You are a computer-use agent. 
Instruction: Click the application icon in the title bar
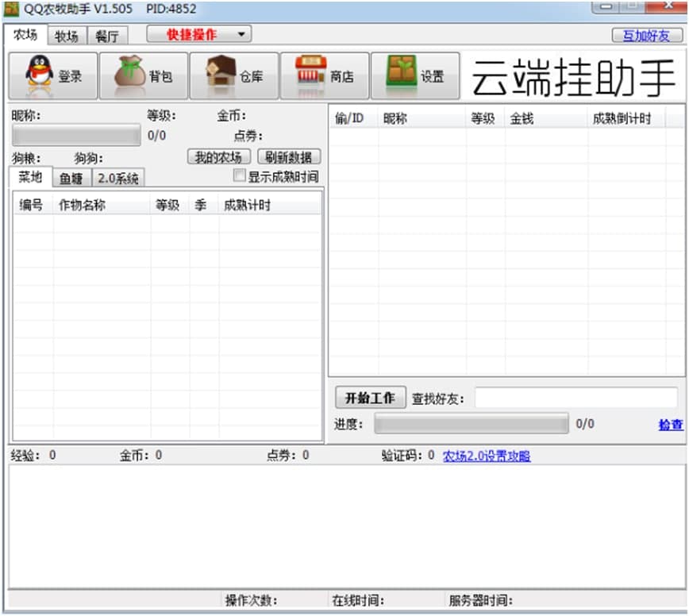(10, 8)
